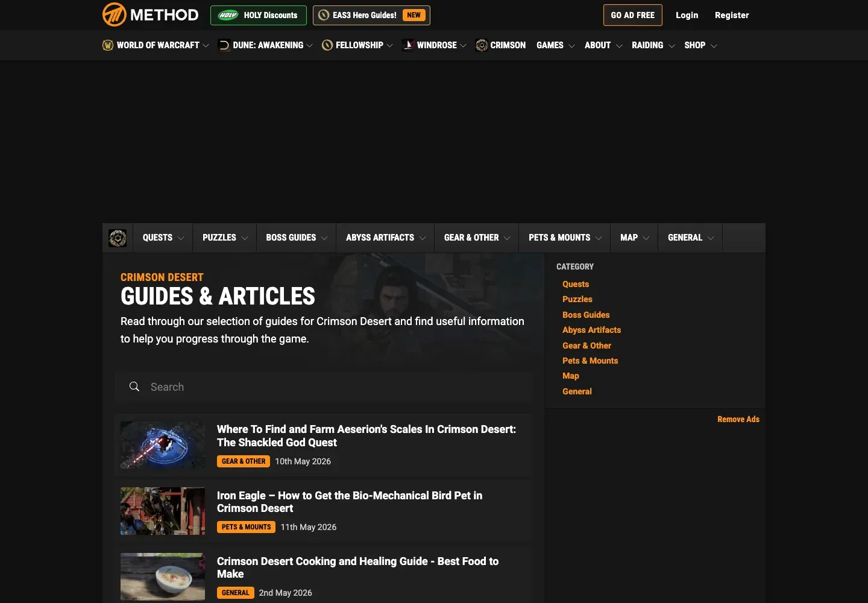Expand the General submenu chevron
The height and width of the screenshot is (603, 868).
pos(711,238)
